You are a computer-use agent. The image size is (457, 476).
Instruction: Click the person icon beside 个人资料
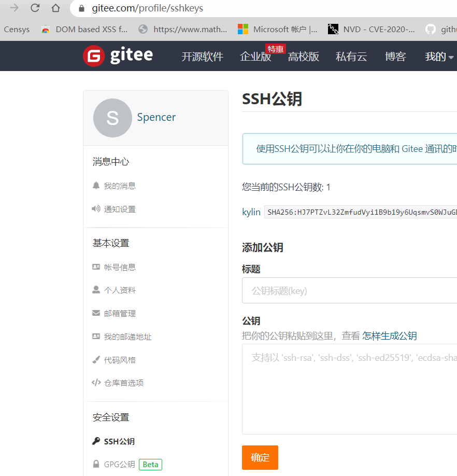click(x=96, y=290)
